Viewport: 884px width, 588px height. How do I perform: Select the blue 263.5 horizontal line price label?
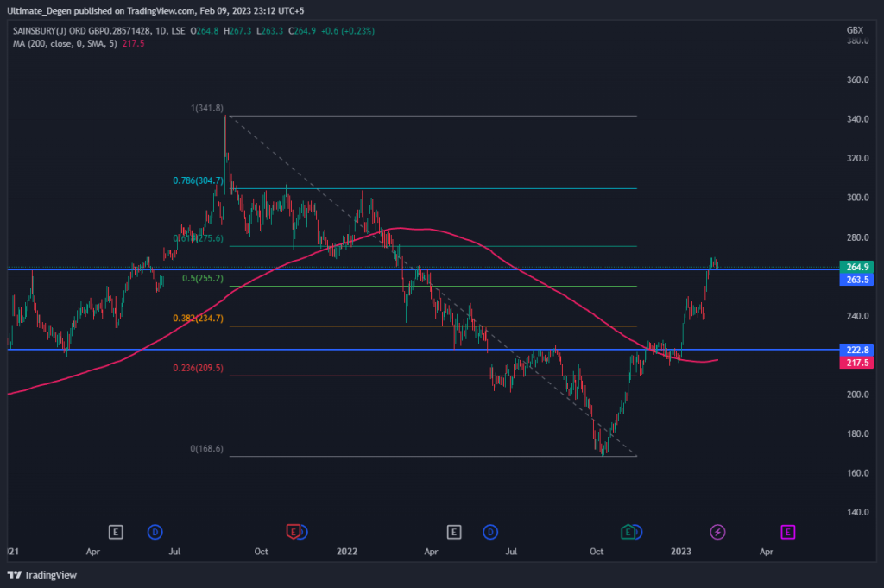click(856, 280)
